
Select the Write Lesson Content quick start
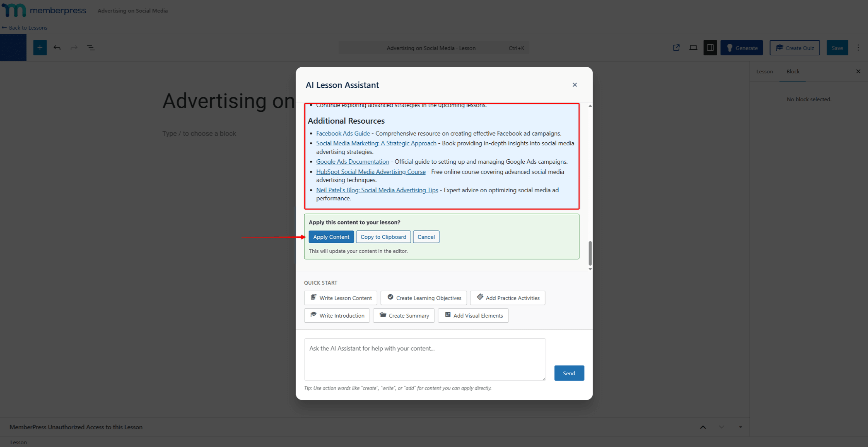(340, 298)
